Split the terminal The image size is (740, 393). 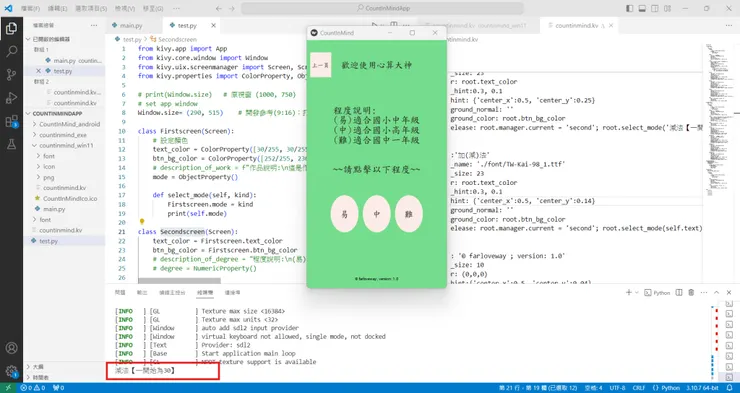click(679, 293)
